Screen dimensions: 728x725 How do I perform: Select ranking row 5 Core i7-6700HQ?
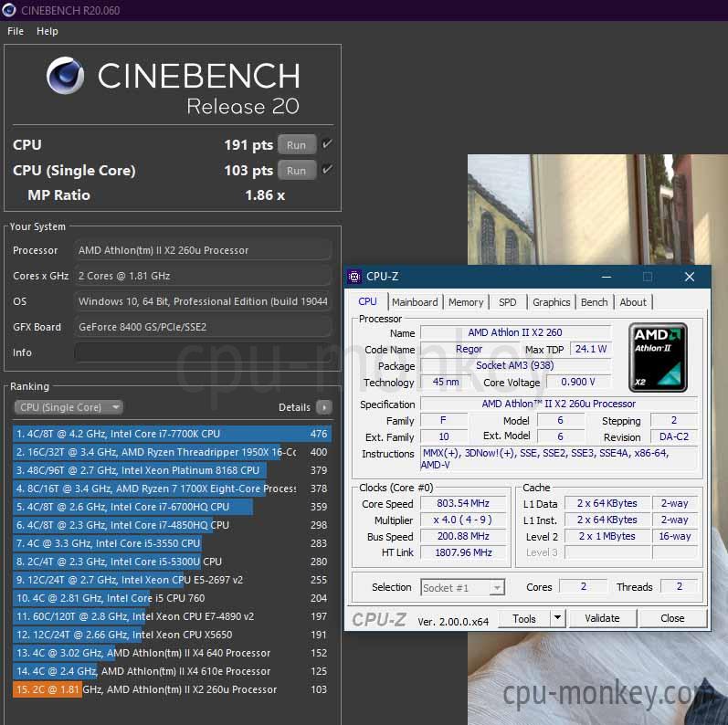(172, 507)
